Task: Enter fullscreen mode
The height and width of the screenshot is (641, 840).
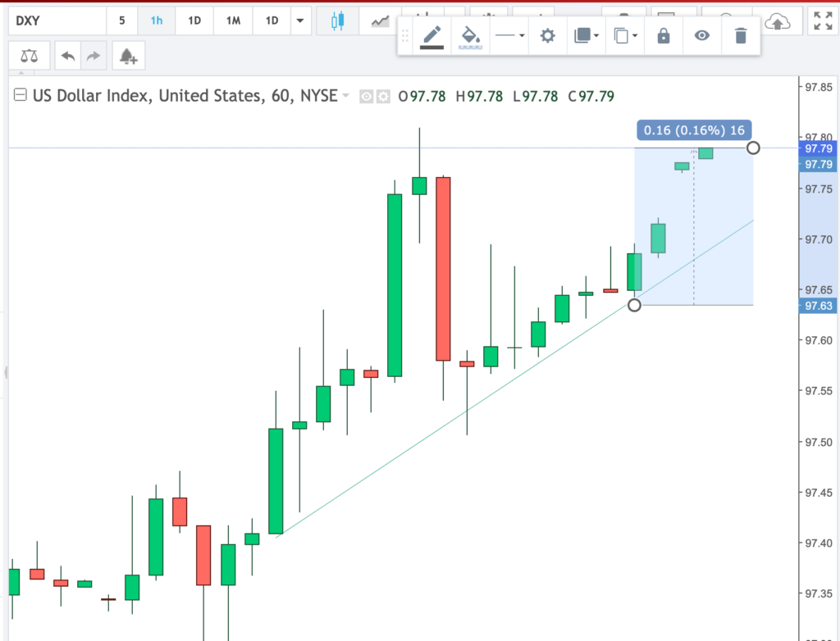Action: coord(822,21)
